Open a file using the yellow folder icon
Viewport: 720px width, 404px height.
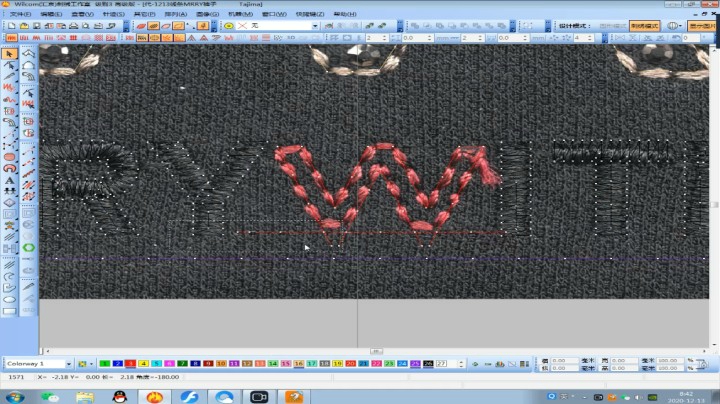(24, 26)
